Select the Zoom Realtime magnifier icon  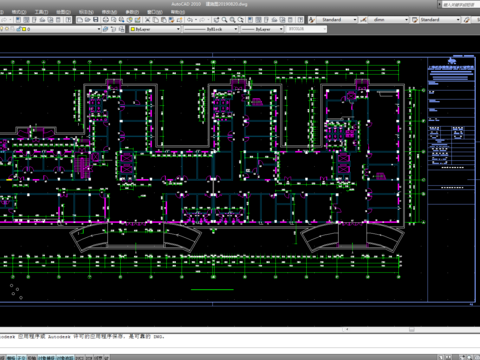[x=225, y=20]
